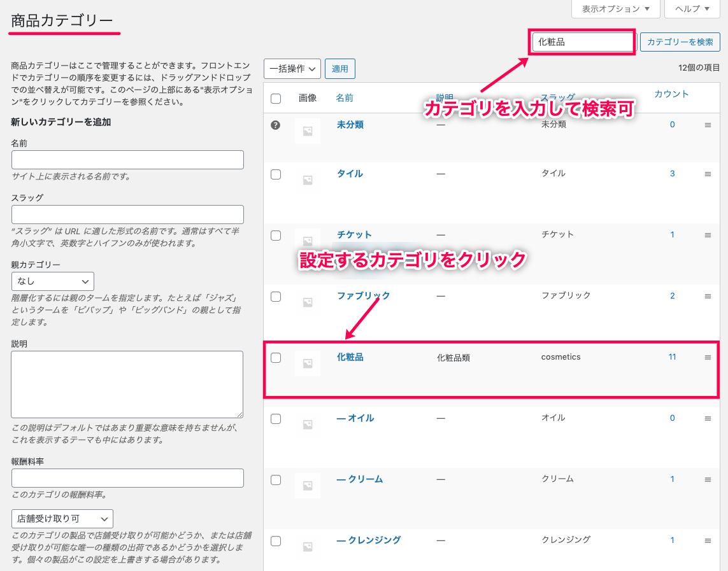Grab the reorder handle of ファブリック row
The width and height of the screenshot is (728, 571).
[708, 296]
